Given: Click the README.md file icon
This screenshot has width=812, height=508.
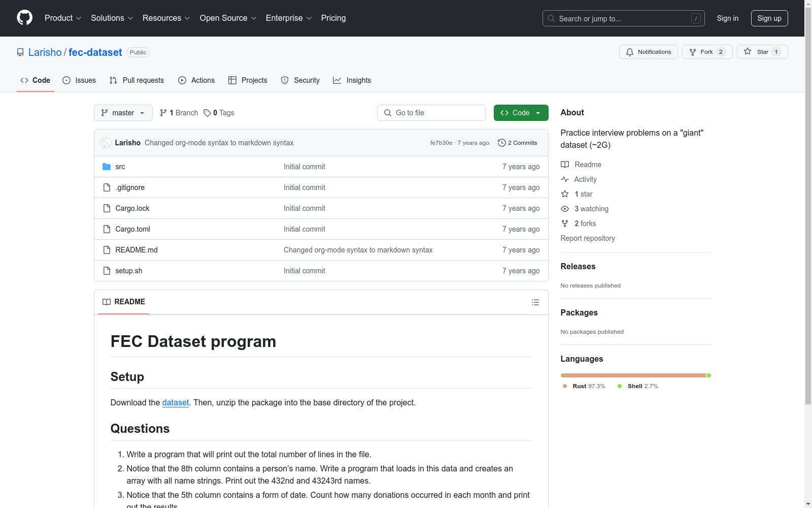Looking at the screenshot, I should [x=107, y=250].
